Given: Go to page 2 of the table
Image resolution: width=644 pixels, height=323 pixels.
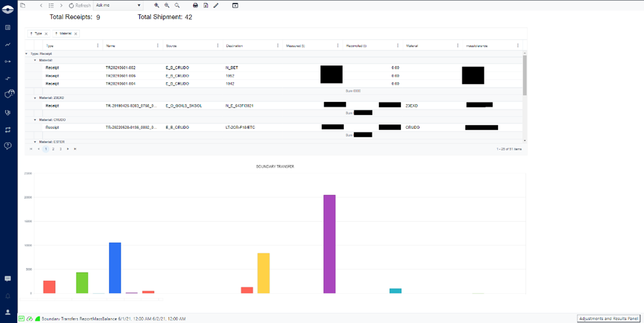Looking at the screenshot, I should 53,149.
